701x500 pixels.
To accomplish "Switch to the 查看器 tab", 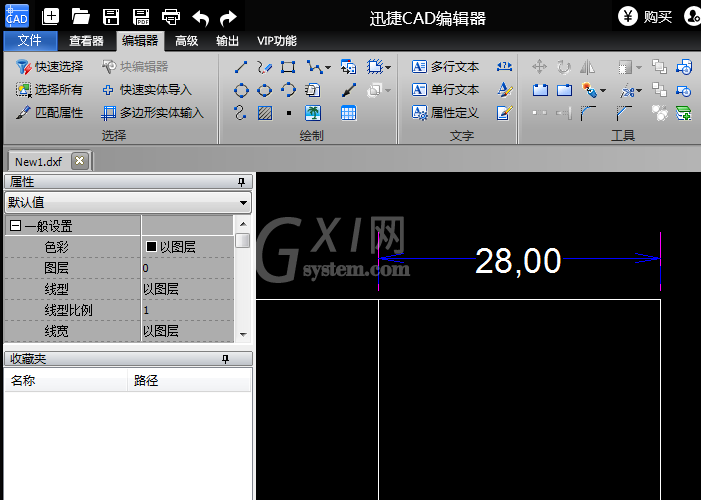I will 86,41.
